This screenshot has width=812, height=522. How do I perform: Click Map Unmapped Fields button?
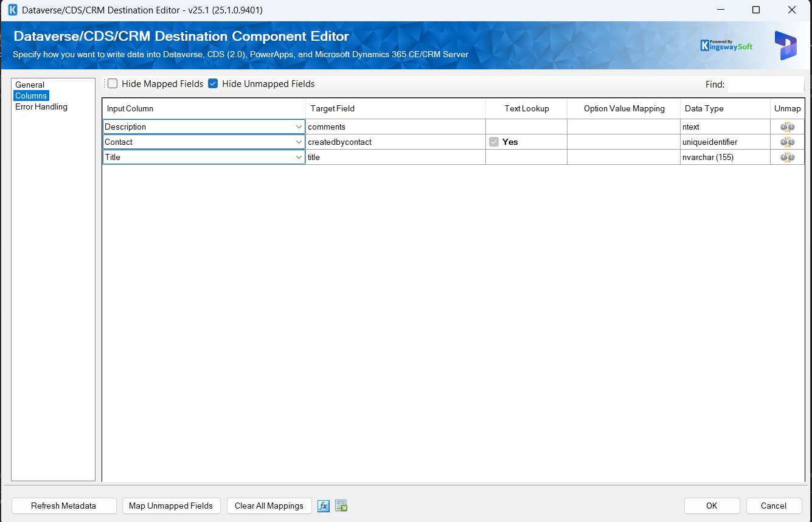(171, 506)
